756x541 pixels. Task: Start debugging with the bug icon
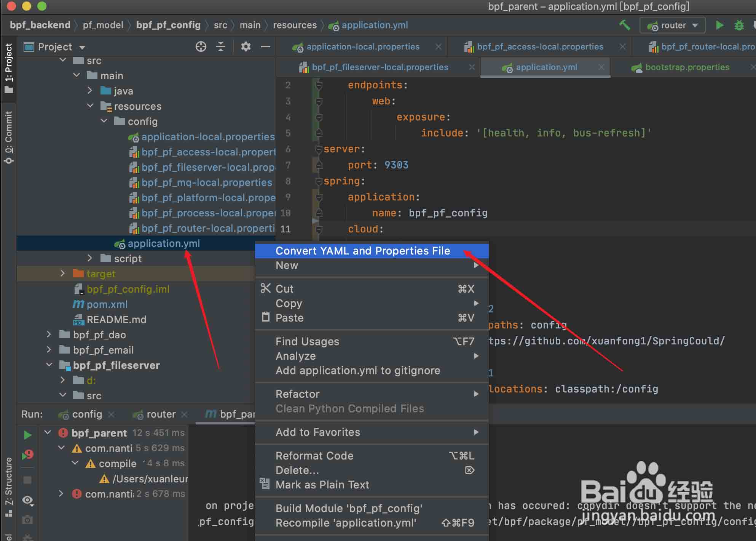pyautogui.click(x=739, y=25)
